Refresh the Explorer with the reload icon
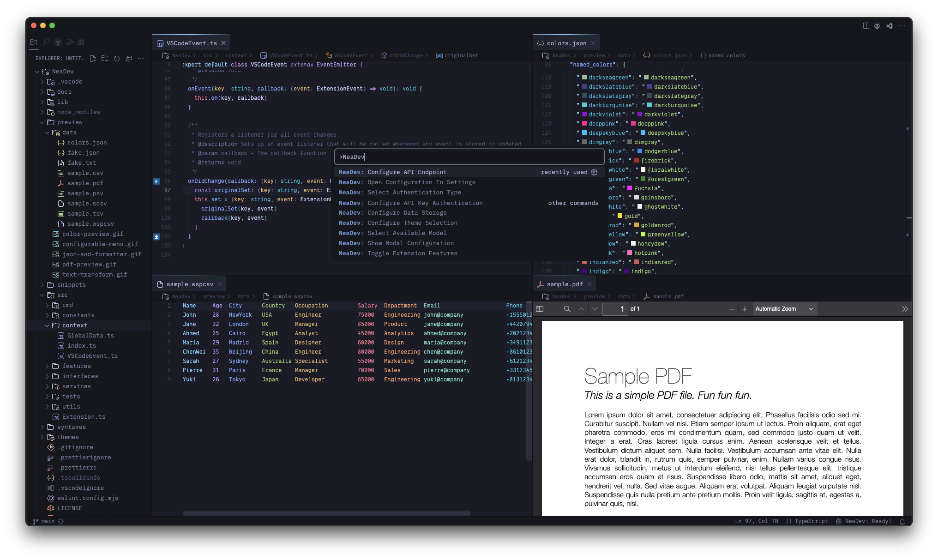 (117, 59)
